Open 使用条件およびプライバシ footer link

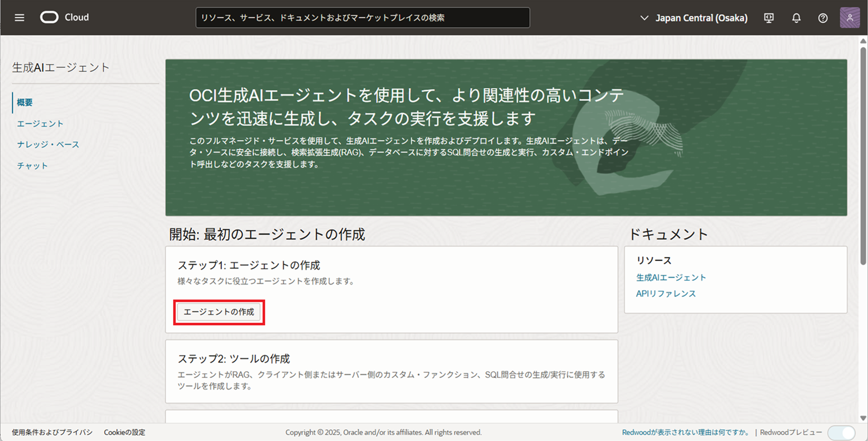click(x=52, y=432)
